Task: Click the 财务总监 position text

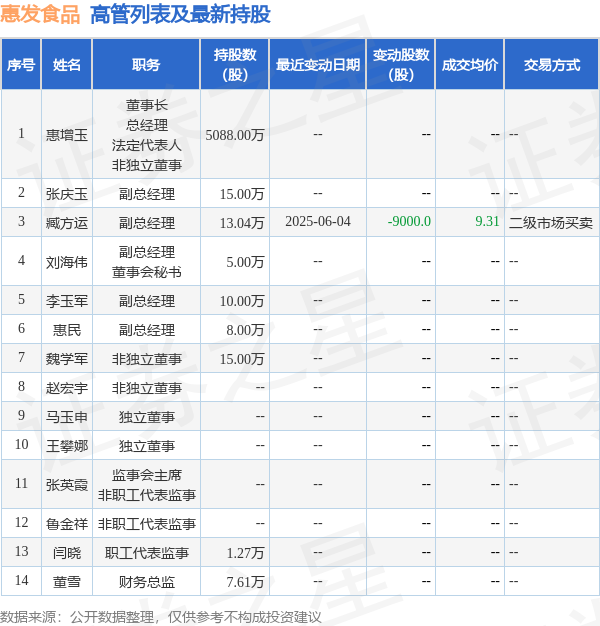Action: 147,582
